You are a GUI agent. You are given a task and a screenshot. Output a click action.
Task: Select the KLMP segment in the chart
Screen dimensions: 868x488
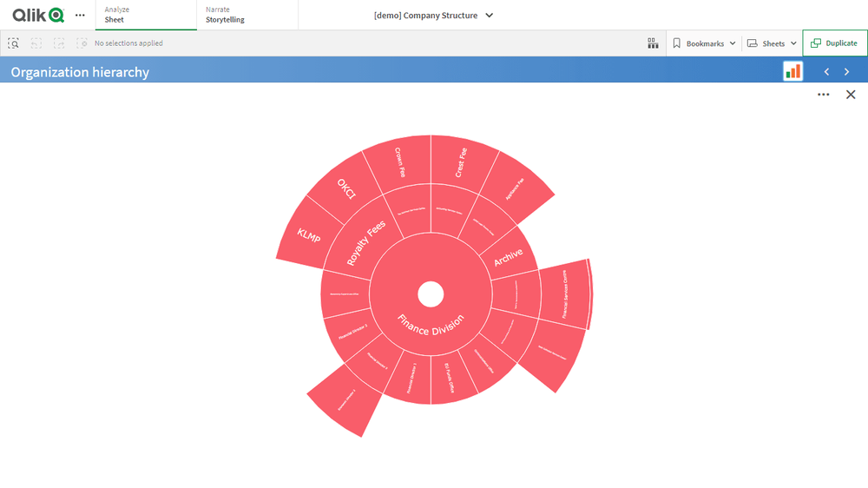coord(308,235)
